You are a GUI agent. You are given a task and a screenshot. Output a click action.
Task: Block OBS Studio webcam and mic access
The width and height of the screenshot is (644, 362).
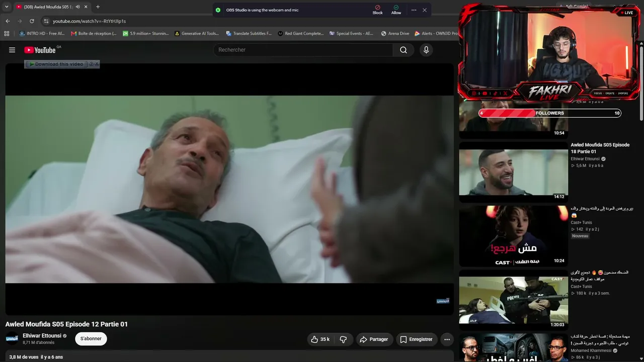pyautogui.click(x=377, y=10)
